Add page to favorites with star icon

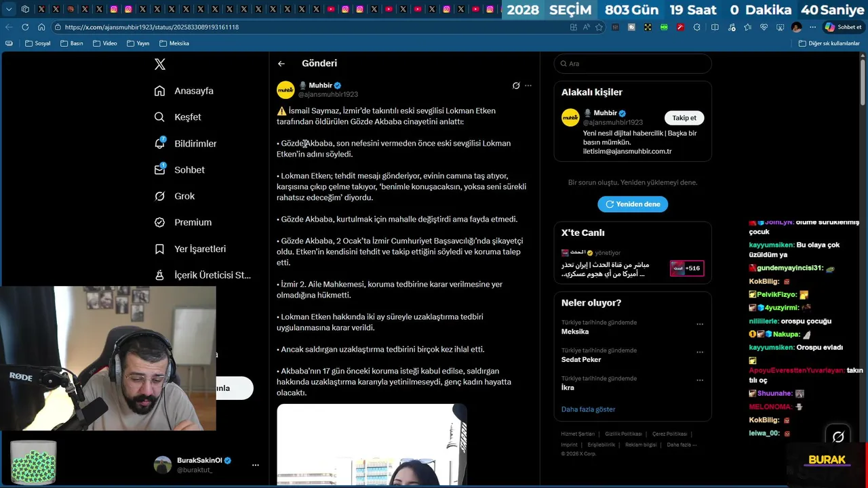pos(599,27)
